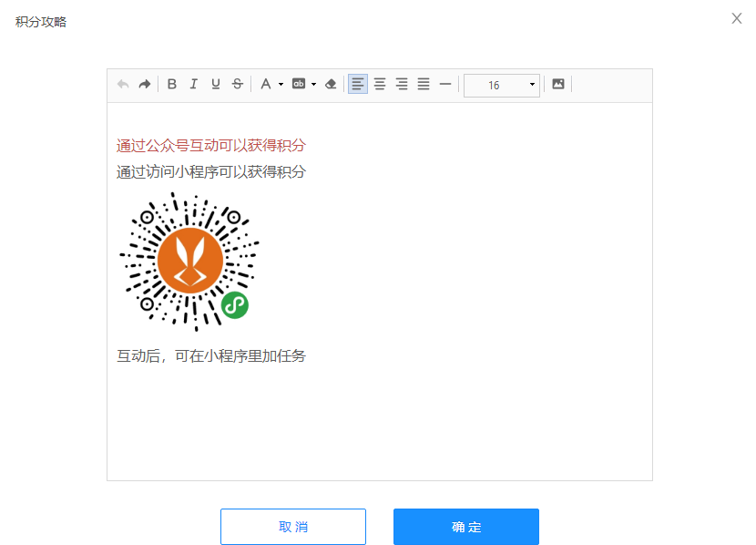Open background color dropdown arrow
The image size is (756, 545).
[x=314, y=85]
